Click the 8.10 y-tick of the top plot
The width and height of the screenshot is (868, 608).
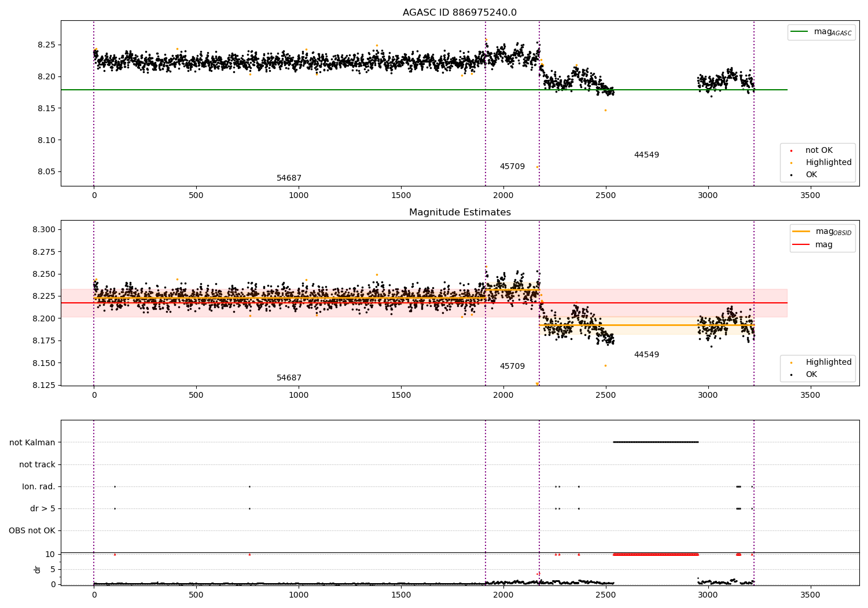tap(46, 141)
